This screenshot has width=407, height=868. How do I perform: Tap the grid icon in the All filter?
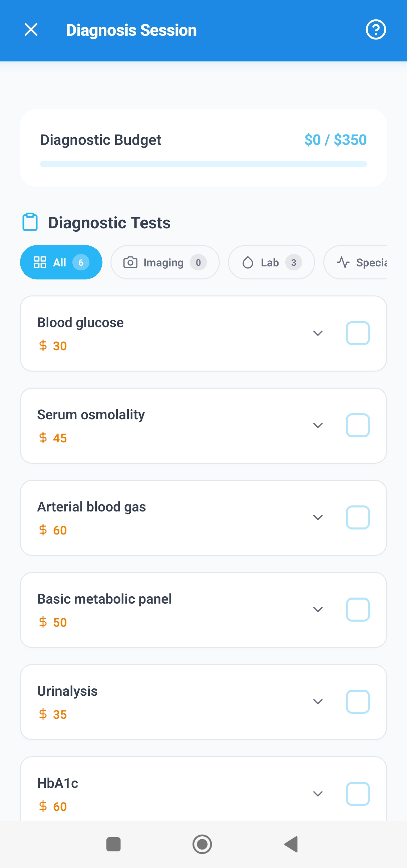[x=40, y=262]
